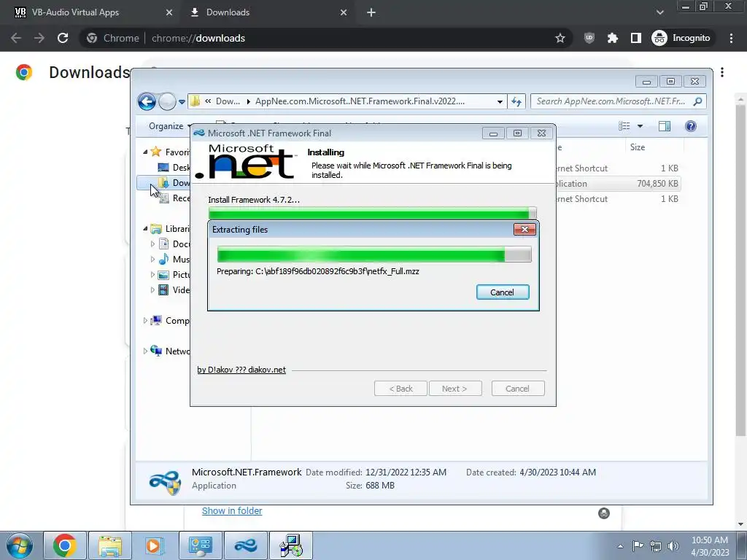Open the volume speaker tray icon
The width and height of the screenshot is (747, 560).
673,546
